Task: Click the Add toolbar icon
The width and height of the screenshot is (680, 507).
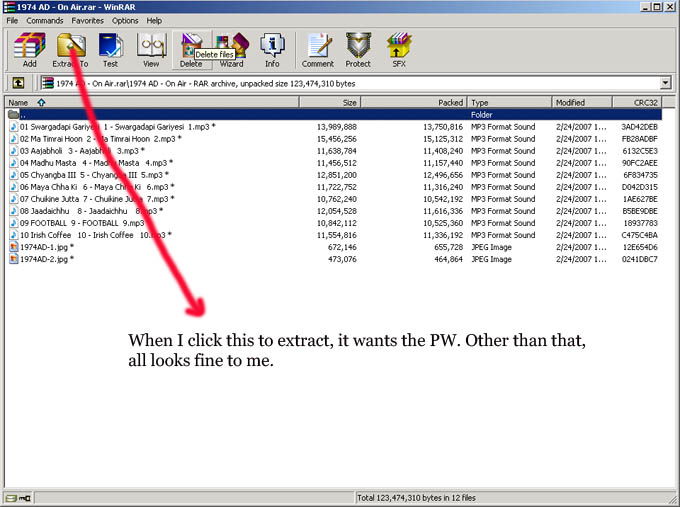Action: (x=29, y=49)
